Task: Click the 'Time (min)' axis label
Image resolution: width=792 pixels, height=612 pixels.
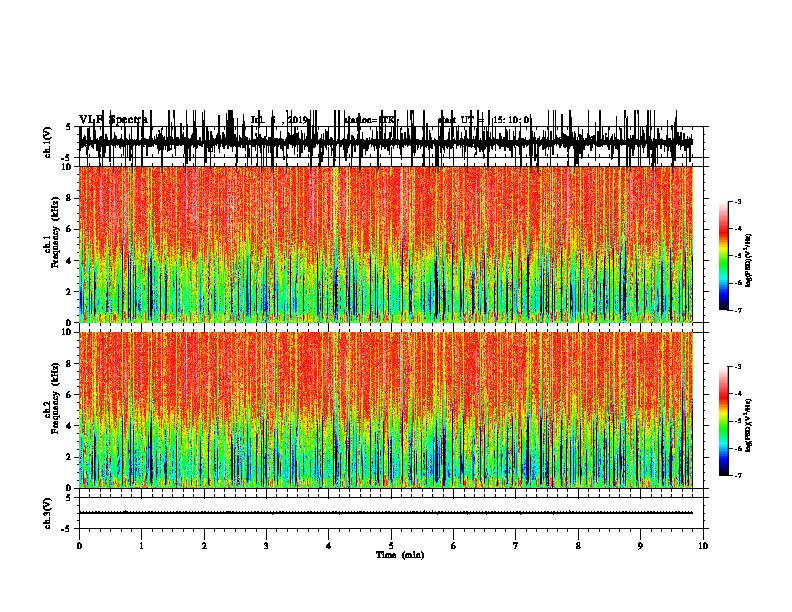Action: pyautogui.click(x=400, y=555)
